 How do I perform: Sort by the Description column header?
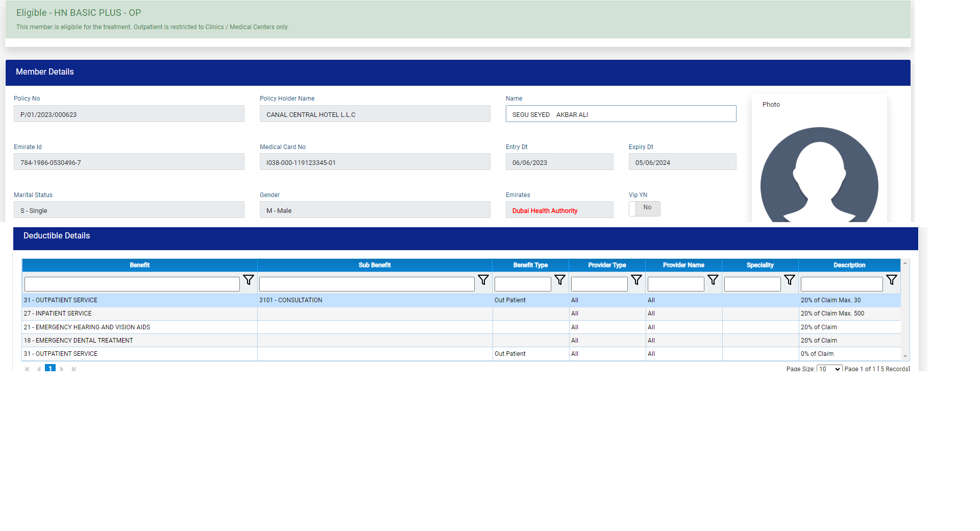coord(849,265)
